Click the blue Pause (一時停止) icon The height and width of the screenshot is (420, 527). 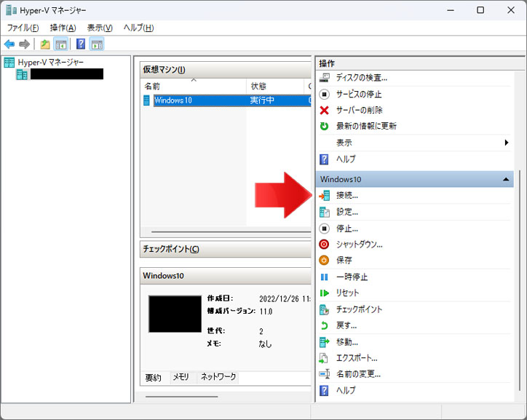(324, 277)
